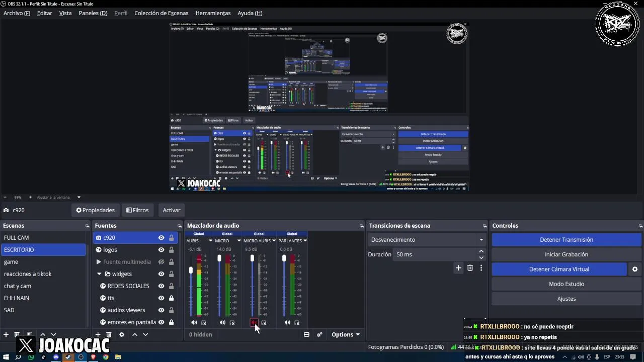Open Ajustes settings button
The image size is (644, 362).
[567, 299]
